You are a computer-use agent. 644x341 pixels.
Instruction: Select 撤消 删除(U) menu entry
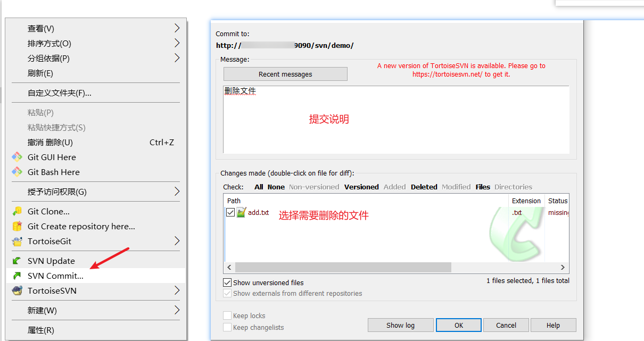[96, 142]
